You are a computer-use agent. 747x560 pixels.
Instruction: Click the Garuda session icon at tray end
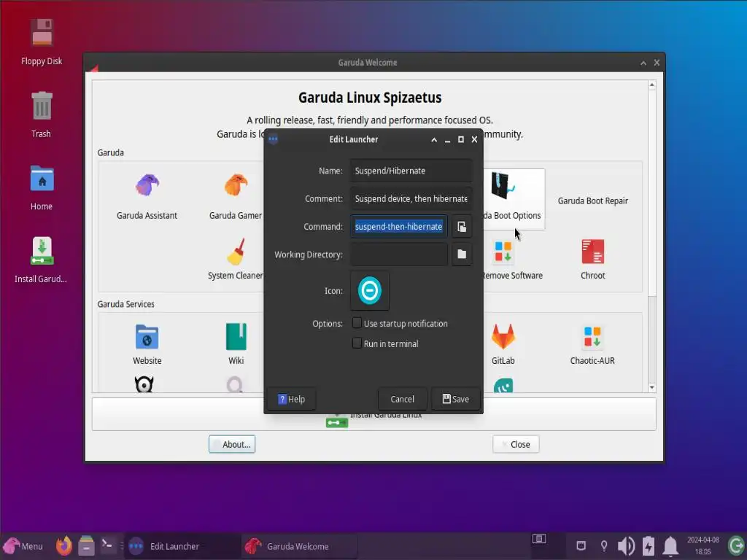pyautogui.click(x=736, y=545)
